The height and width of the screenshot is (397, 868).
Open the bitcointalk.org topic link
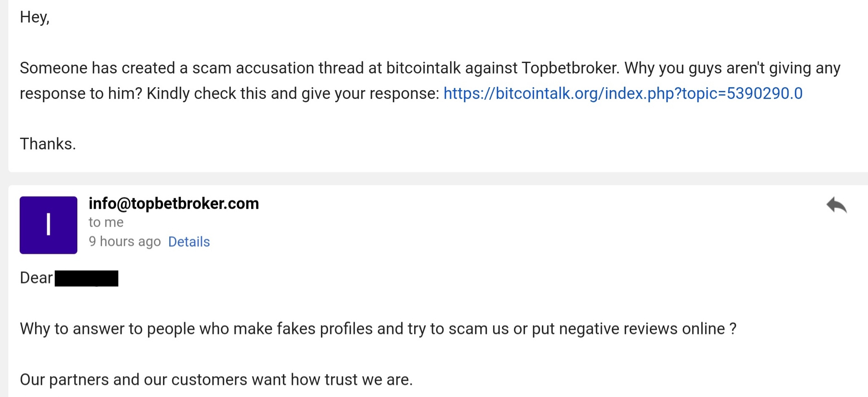pos(623,94)
